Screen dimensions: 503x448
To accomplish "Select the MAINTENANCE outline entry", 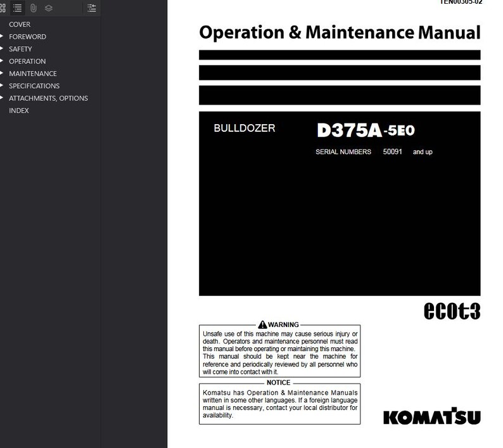I will tap(33, 74).
